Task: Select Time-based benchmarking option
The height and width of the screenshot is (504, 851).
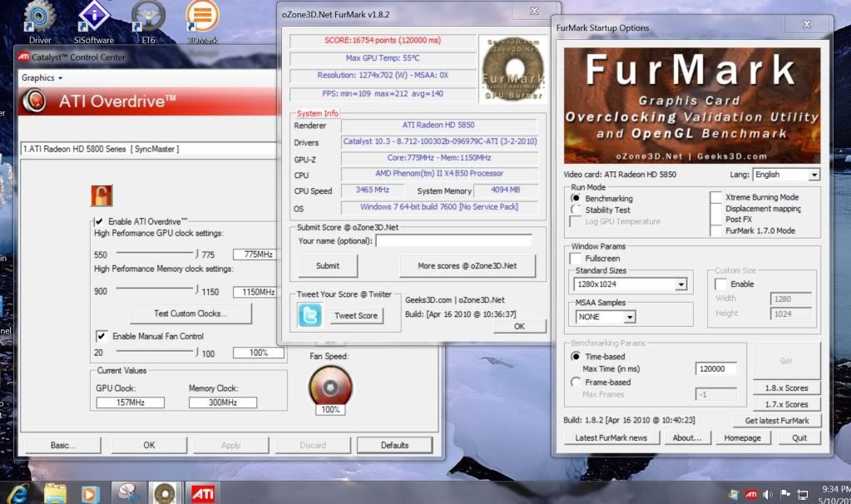Action: (x=576, y=357)
